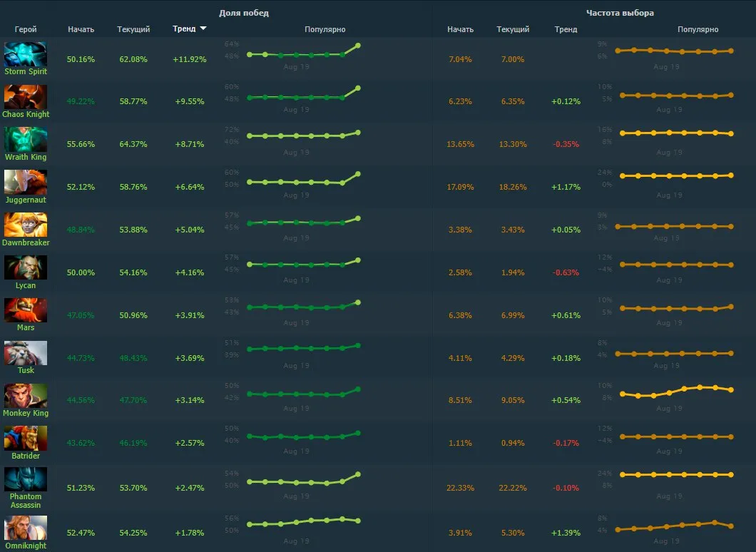Select Batrider pick trend -0.17%
The width and height of the screenshot is (756, 552).
(x=566, y=443)
